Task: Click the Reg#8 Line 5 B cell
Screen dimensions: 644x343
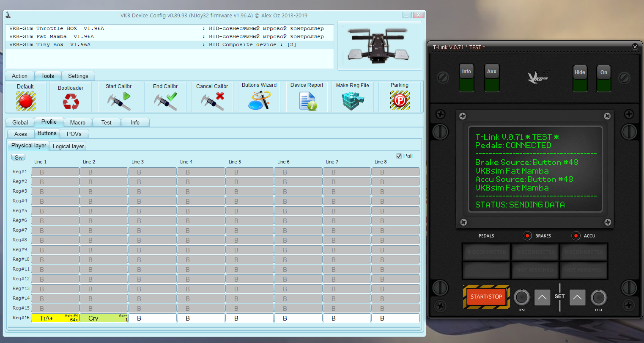Action: coord(249,240)
